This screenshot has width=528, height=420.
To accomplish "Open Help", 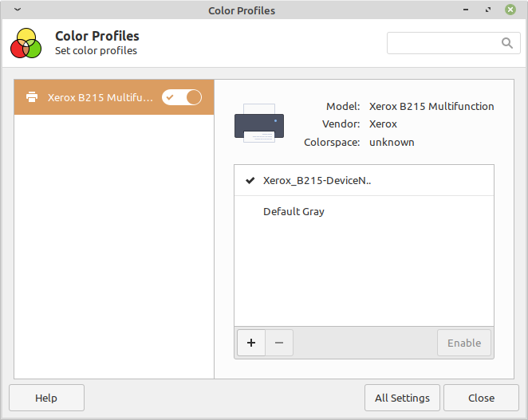I will point(46,398).
